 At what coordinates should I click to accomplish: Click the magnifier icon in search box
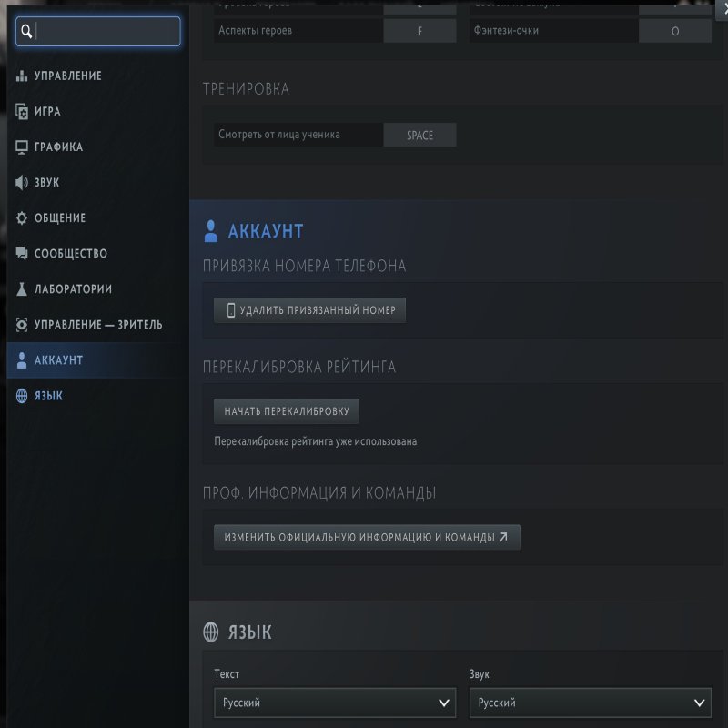click(27, 32)
